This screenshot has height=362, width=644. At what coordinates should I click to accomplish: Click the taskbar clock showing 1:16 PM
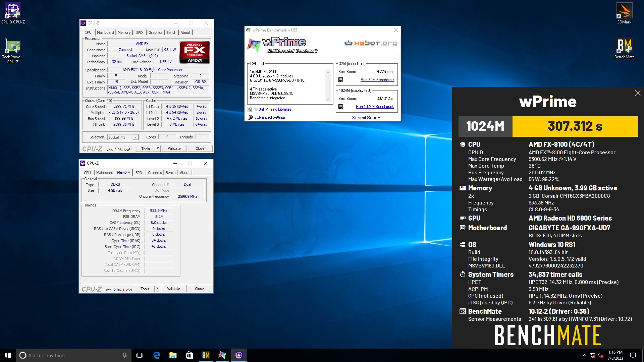click(615, 355)
